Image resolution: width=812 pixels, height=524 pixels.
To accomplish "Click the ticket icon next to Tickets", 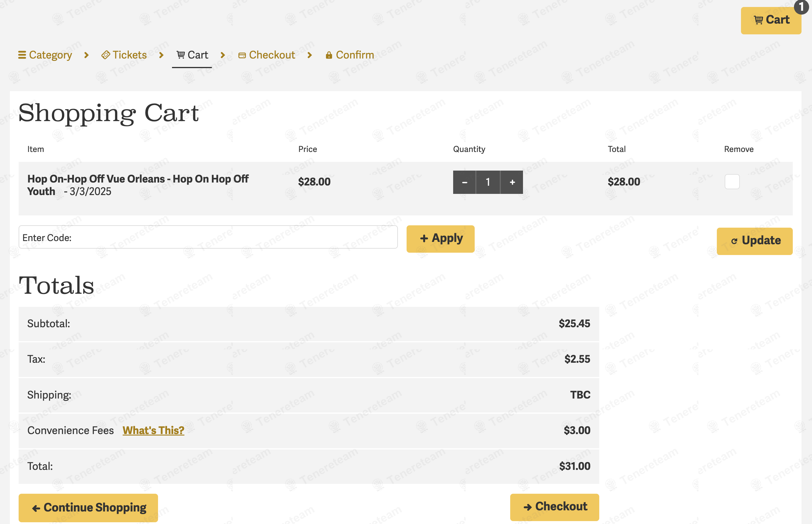I will point(106,55).
